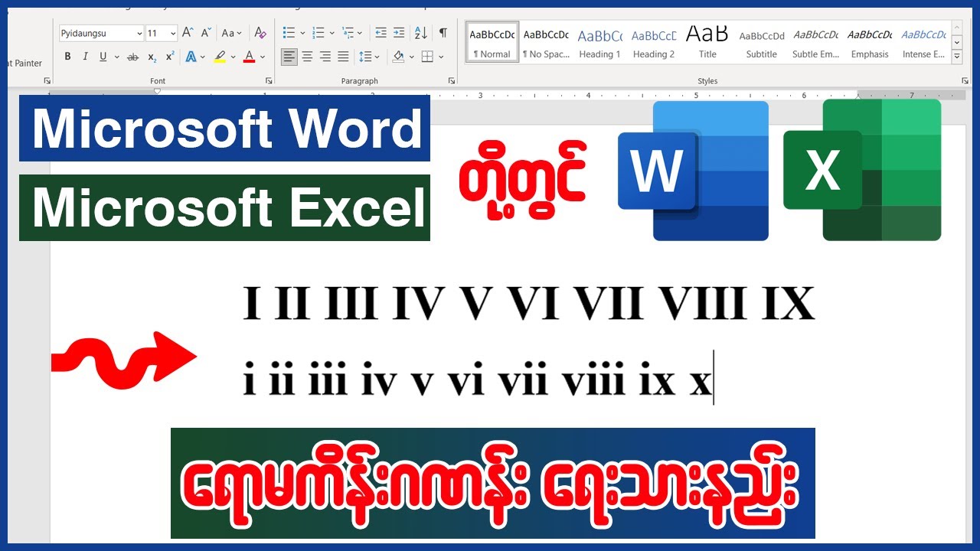Image resolution: width=980 pixels, height=551 pixels.
Task: Open the Paragraph dialog launcher
Action: tap(452, 80)
